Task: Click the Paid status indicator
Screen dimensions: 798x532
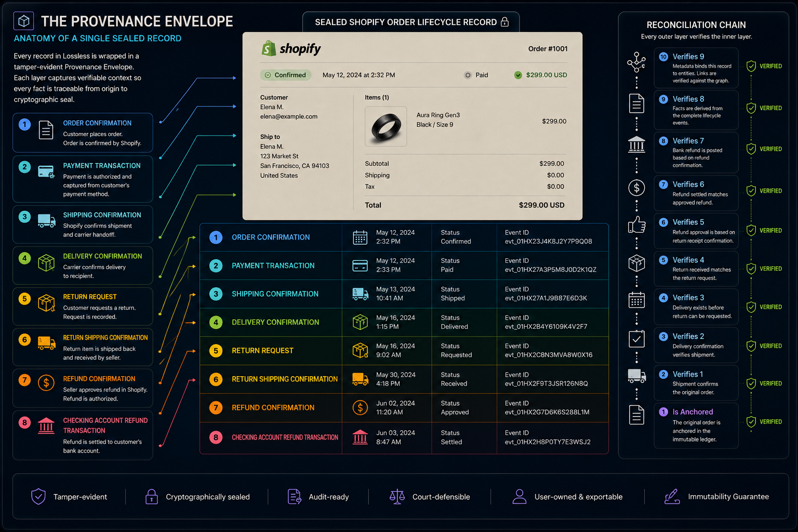Action: tap(476, 75)
